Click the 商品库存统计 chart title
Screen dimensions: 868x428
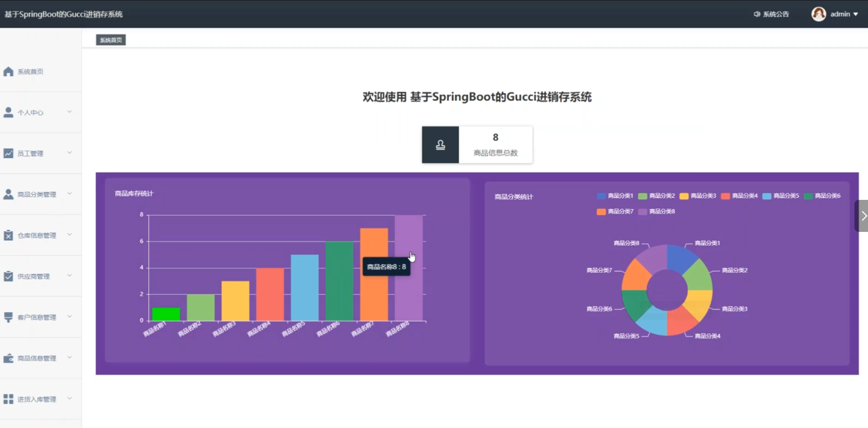pyautogui.click(x=134, y=193)
